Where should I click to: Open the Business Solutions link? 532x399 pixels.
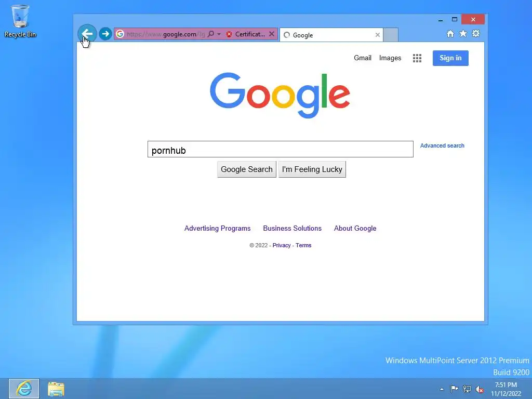292,229
